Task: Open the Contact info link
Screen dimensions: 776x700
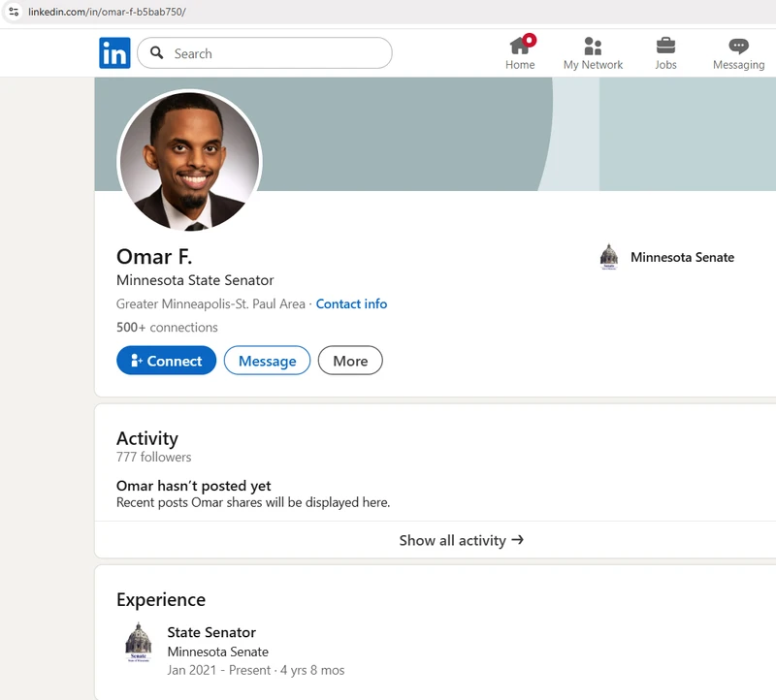Action: 351,303
